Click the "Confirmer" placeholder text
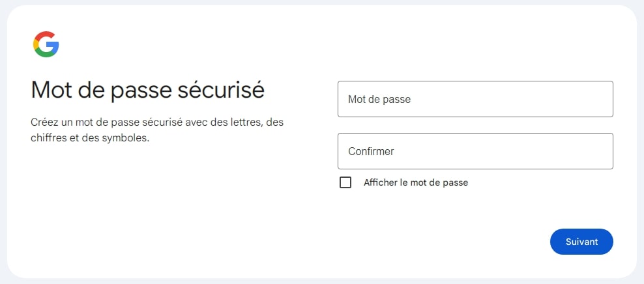 coord(371,152)
